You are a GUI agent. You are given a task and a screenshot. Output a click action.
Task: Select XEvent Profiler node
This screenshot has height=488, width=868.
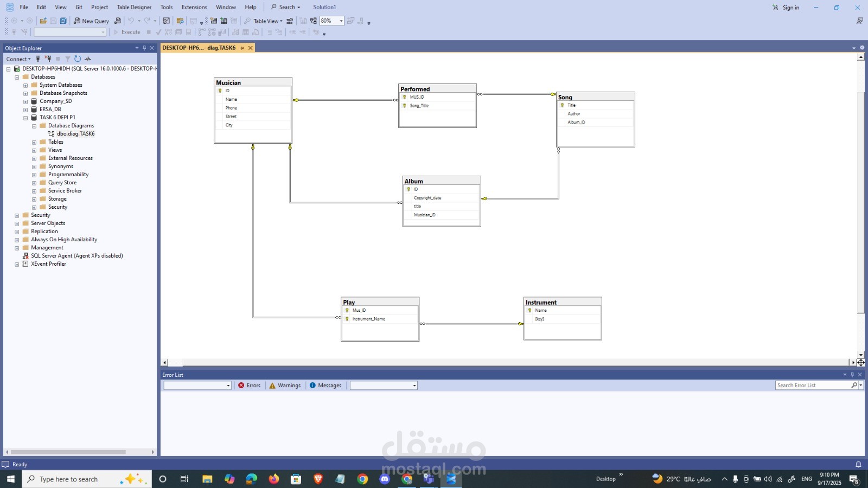48,264
